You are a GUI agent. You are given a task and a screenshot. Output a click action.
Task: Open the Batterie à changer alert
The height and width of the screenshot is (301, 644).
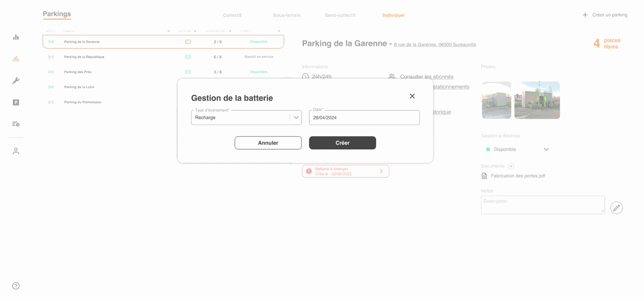click(x=345, y=171)
